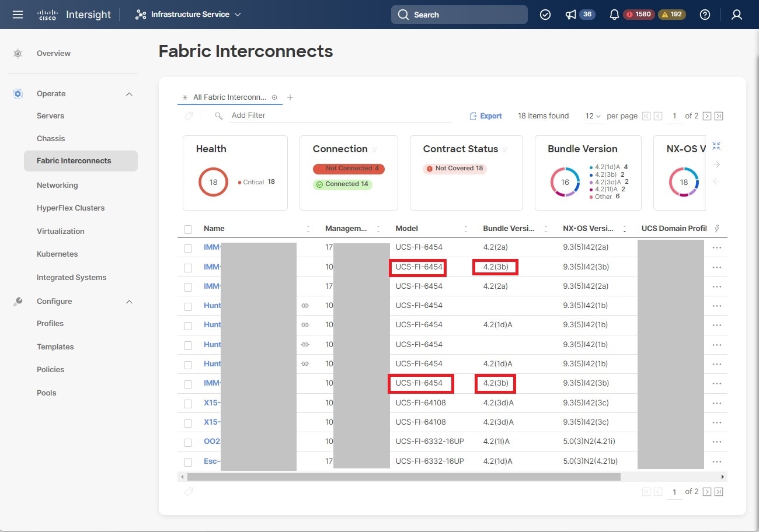The image size is (759, 532).
Task: Open Kubernetes in the sidebar
Action: click(x=57, y=254)
